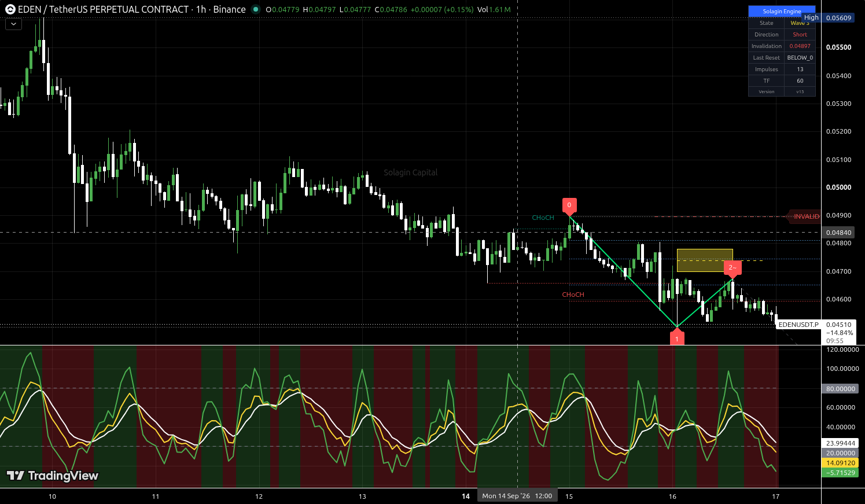The height and width of the screenshot is (504, 865).
Task: Click the 0.05000 price scale label
Action: (x=838, y=187)
